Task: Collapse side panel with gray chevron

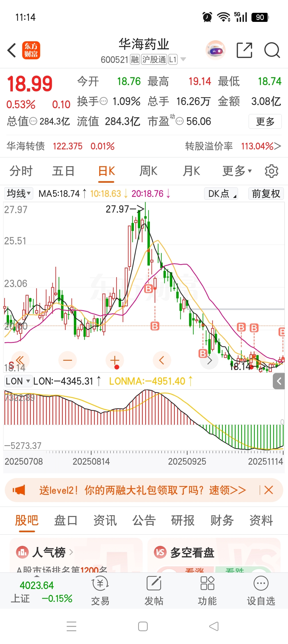Action: point(279,381)
